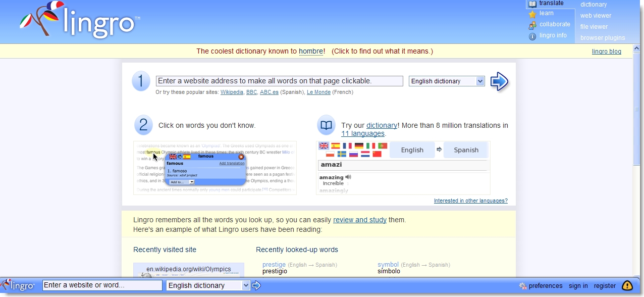Image resolution: width=644 pixels, height=297 pixels.
Task: Click the 'dictionary' link in 'Try our dictionary'
Action: coord(382,125)
